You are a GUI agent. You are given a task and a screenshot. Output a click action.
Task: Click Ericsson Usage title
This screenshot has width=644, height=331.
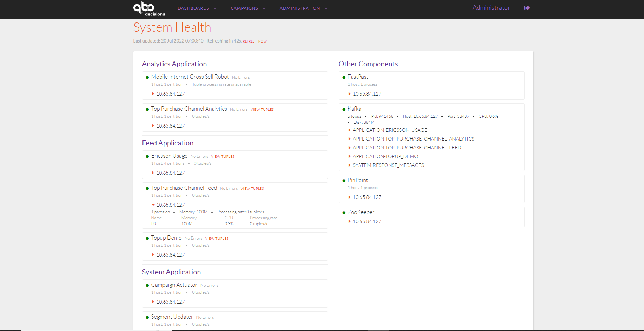pos(169,156)
